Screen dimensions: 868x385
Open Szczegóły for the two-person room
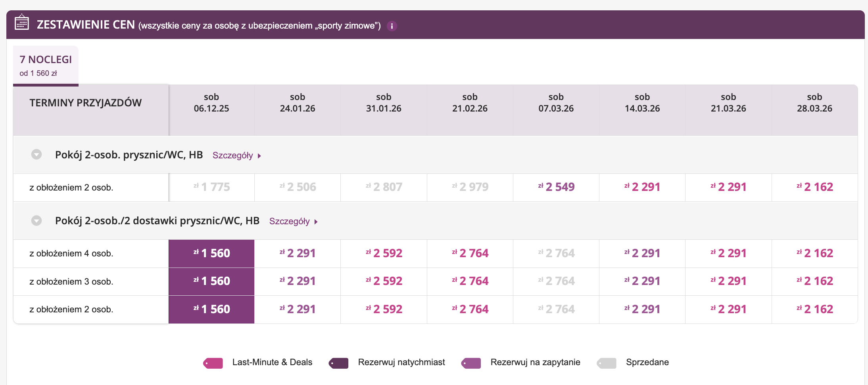[232, 156]
